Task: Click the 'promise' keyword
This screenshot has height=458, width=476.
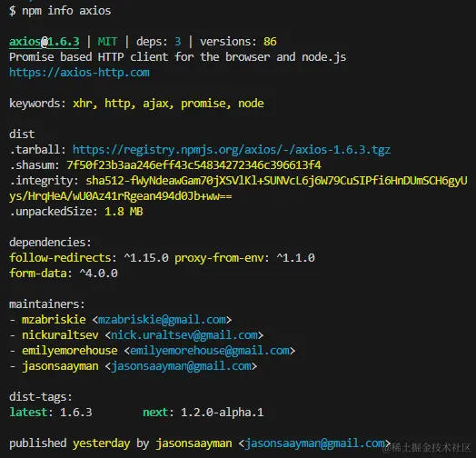Action: [203, 104]
